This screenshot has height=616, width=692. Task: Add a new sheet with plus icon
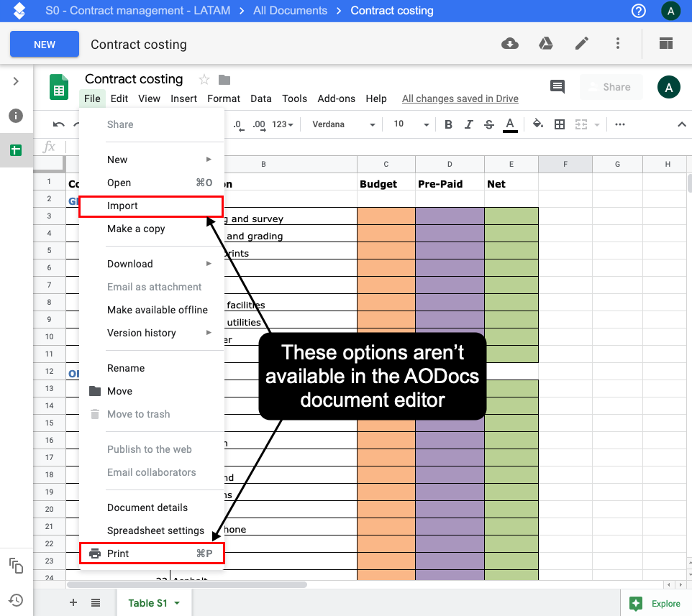pyautogui.click(x=73, y=602)
